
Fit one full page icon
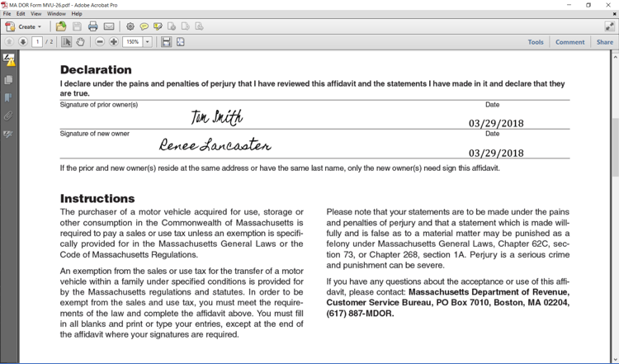[181, 41]
